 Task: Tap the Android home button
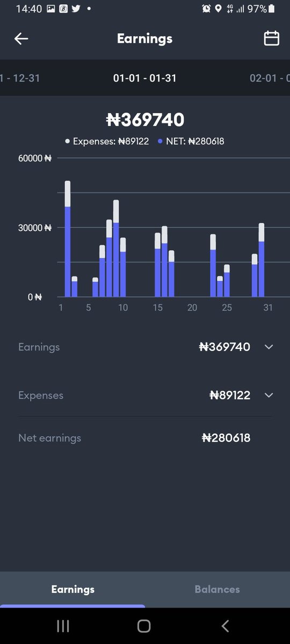click(x=144, y=626)
